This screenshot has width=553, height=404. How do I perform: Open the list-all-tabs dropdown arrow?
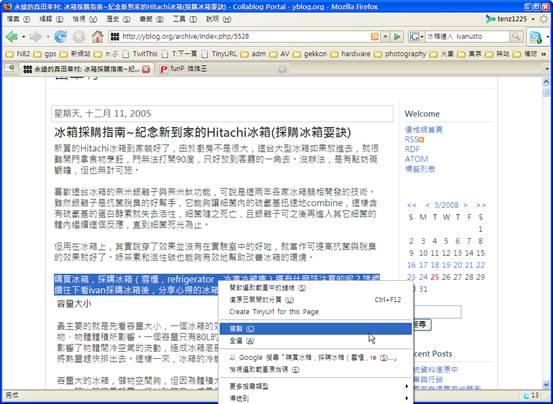547,68
